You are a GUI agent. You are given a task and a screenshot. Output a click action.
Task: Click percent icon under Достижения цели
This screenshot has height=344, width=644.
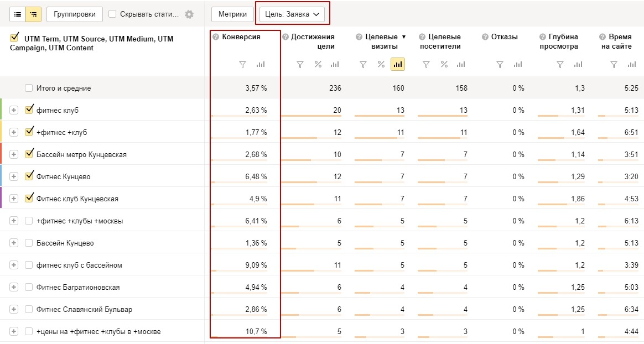coord(318,65)
